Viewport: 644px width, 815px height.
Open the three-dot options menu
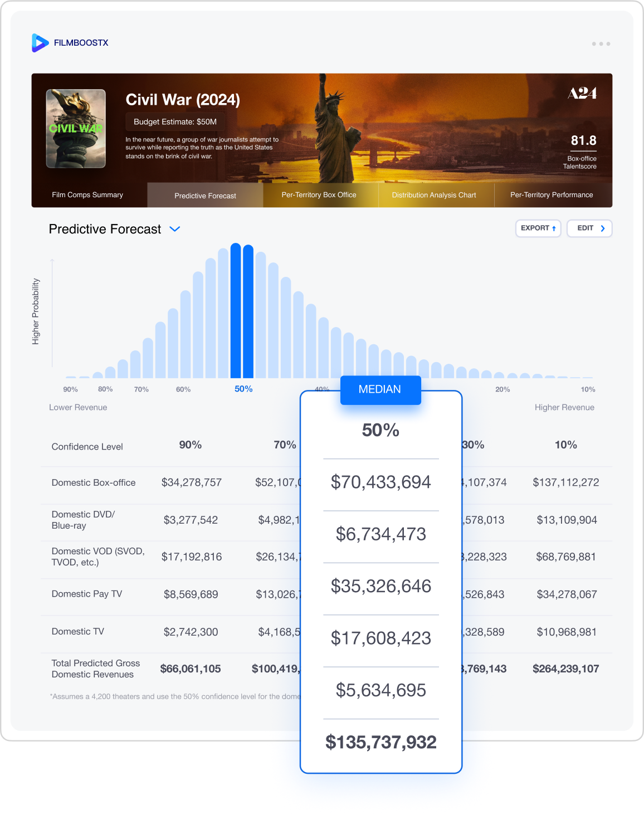tap(601, 43)
